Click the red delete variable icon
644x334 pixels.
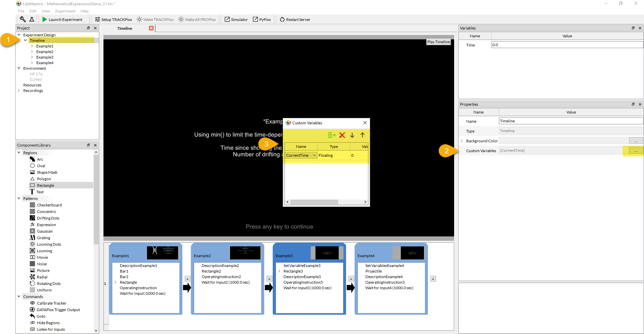(342, 135)
